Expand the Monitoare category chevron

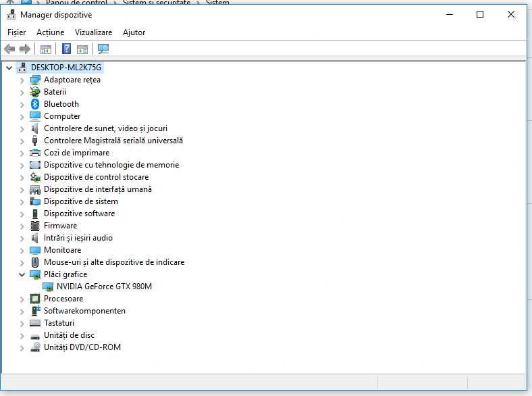point(22,251)
